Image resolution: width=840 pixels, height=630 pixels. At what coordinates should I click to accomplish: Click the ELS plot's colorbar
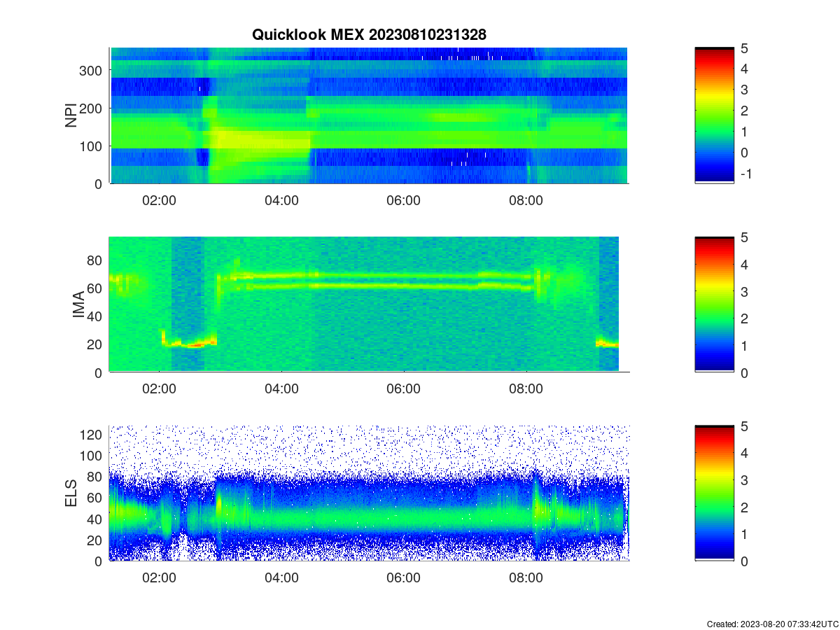[x=715, y=493]
